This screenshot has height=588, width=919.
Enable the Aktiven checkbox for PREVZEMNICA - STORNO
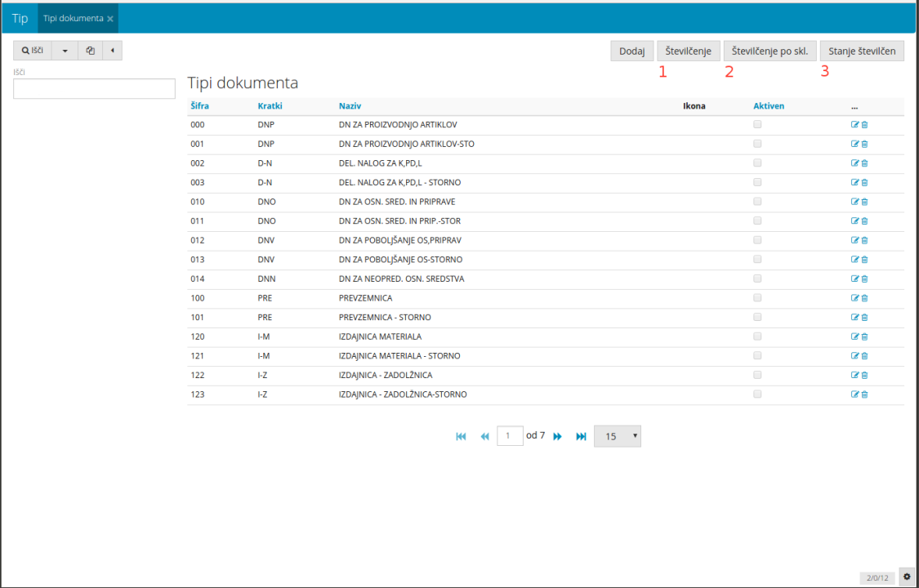coord(757,317)
